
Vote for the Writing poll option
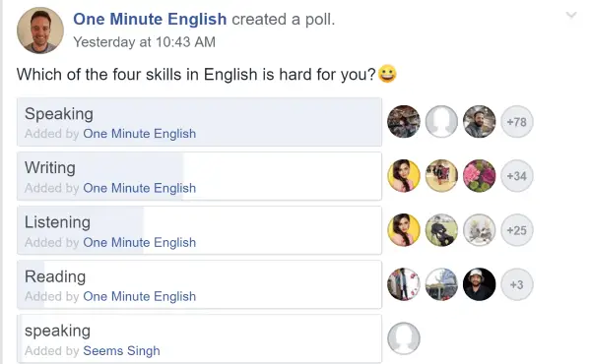(199, 176)
